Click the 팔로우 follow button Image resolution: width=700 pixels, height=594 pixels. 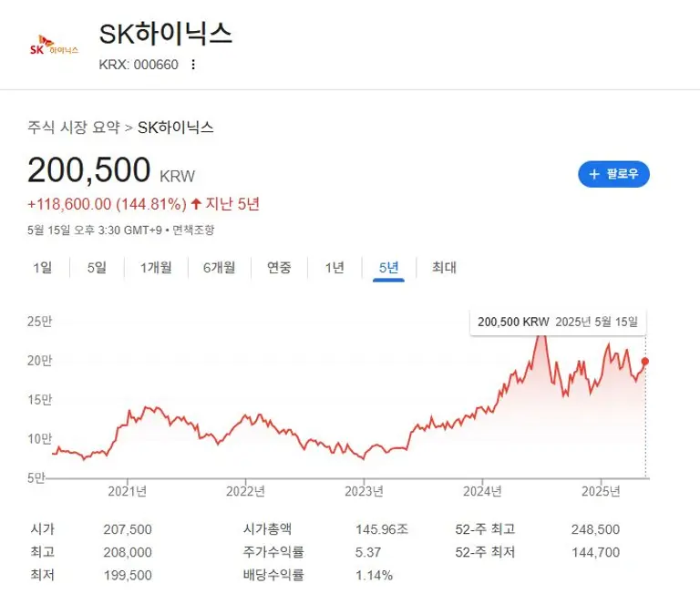coord(613,174)
